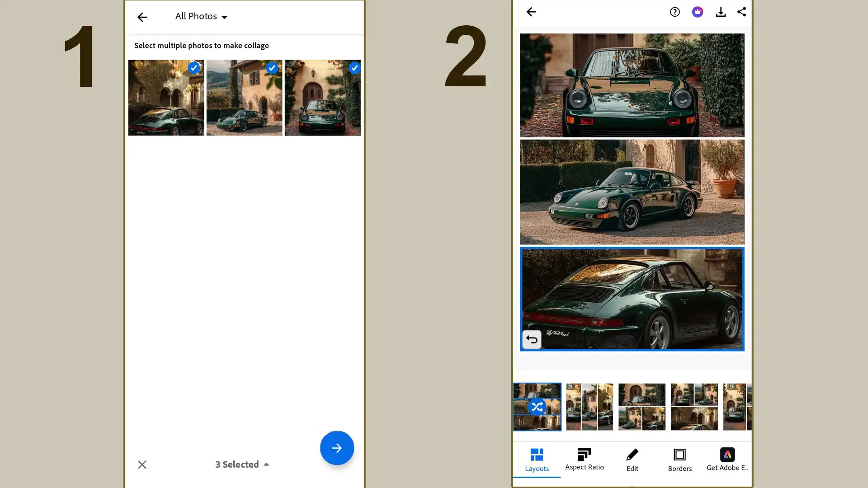Open the Aspect Ratio tab
Viewport: 868px width, 488px height.
[x=585, y=460]
